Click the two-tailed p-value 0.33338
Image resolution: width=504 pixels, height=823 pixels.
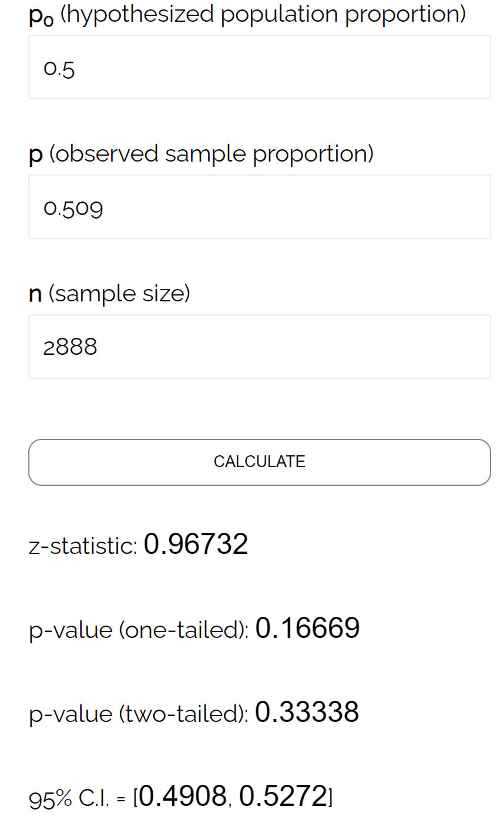307,712
